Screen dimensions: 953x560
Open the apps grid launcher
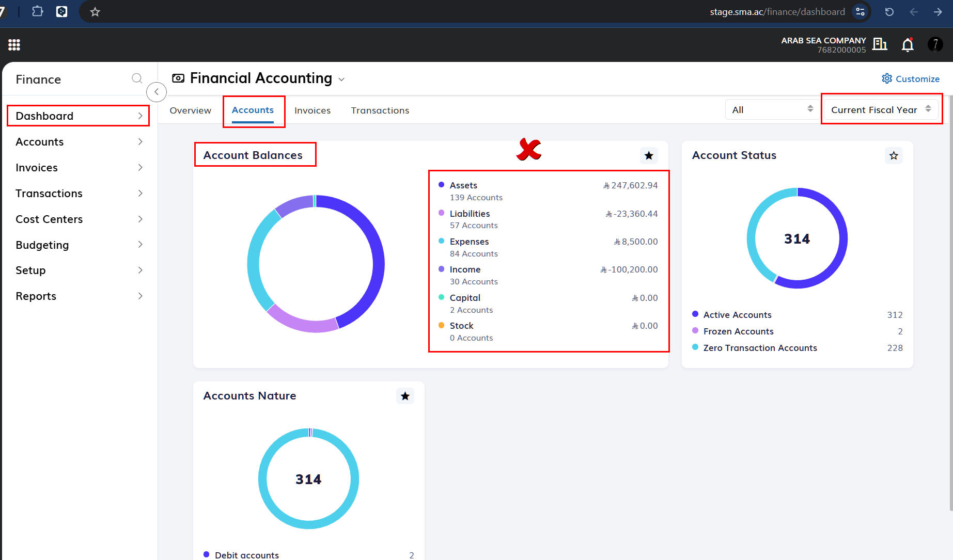[x=14, y=45]
